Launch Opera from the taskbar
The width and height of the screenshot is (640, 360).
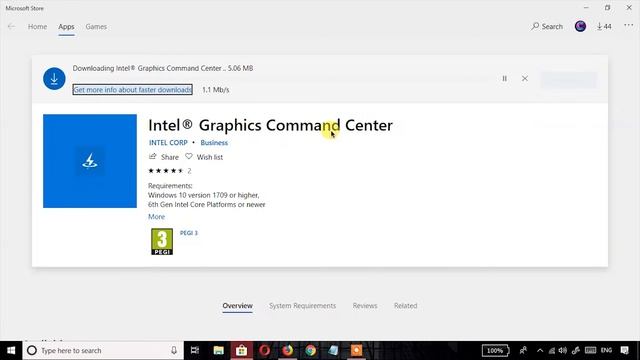[x=264, y=351]
